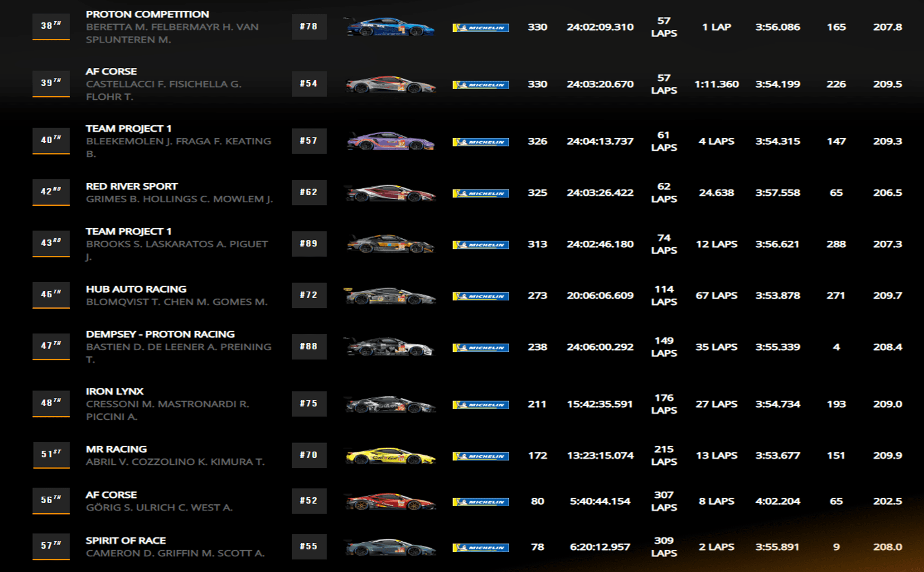The width and height of the screenshot is (924, 572).
Task: Click the Michelin logo in Proton Competition row
Action: (x=481, y=28)
